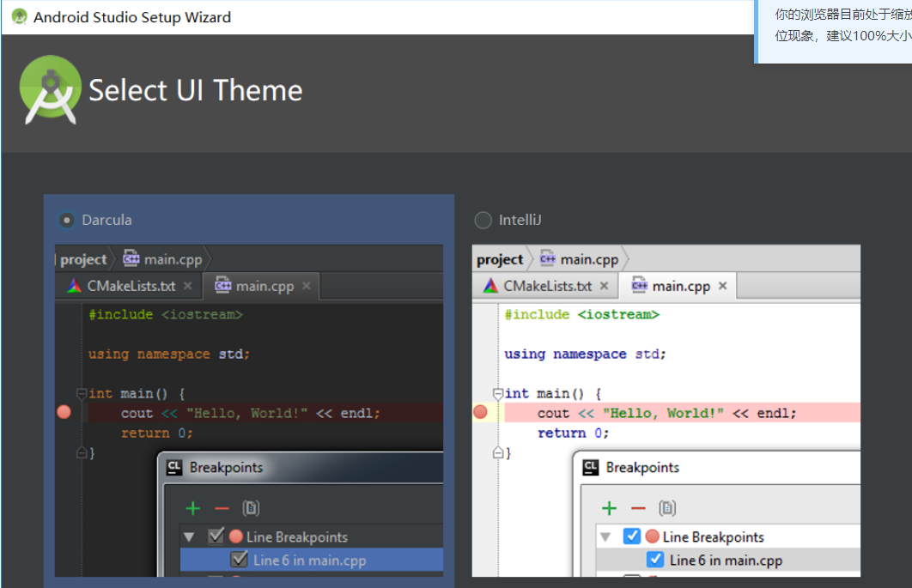This screenshot has width=912, height=588.
Task: Click the red circle icon beside Line Breakpoints in IntelliJ
Action: point(652,536)
